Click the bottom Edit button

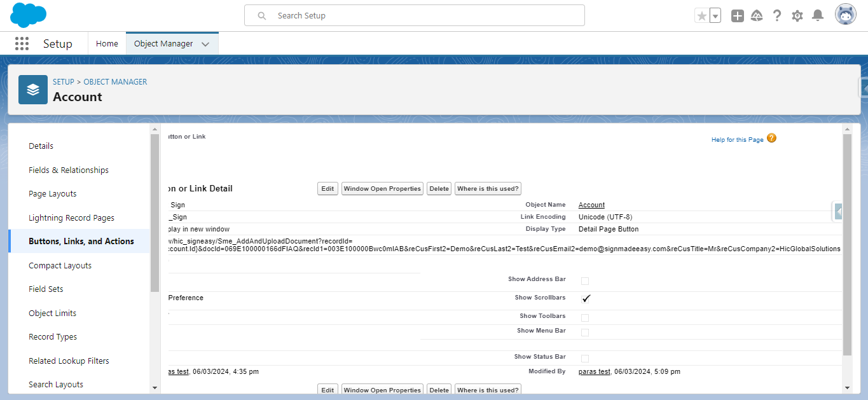pyautogui.click(x=327, y=389)
